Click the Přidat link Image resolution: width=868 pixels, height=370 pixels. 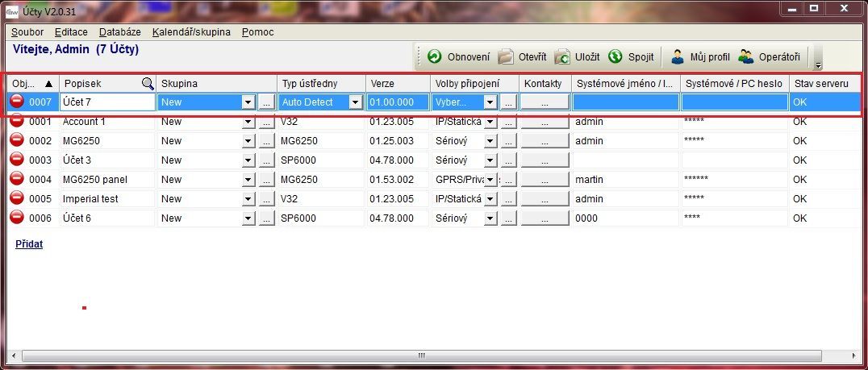29,244
